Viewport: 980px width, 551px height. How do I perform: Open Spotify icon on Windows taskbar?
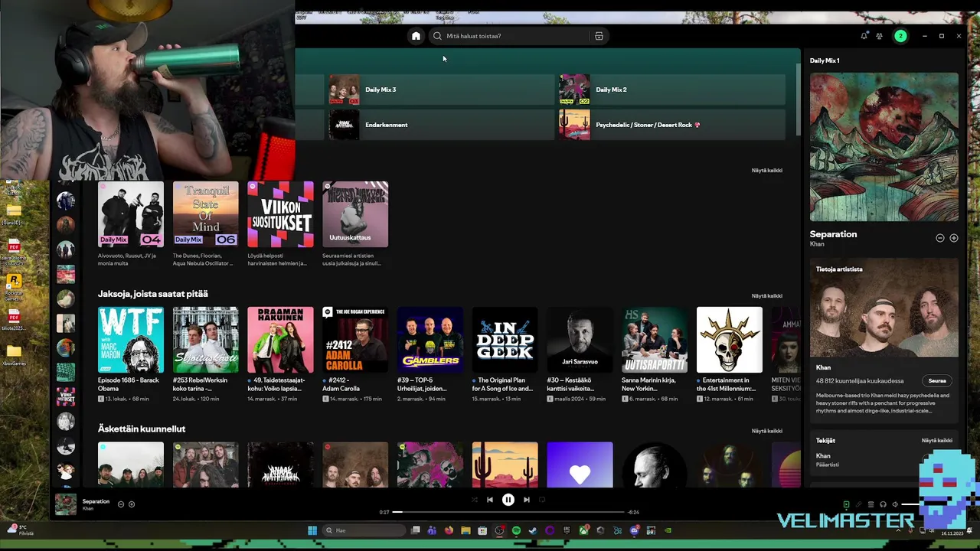[x=516, y=530]
